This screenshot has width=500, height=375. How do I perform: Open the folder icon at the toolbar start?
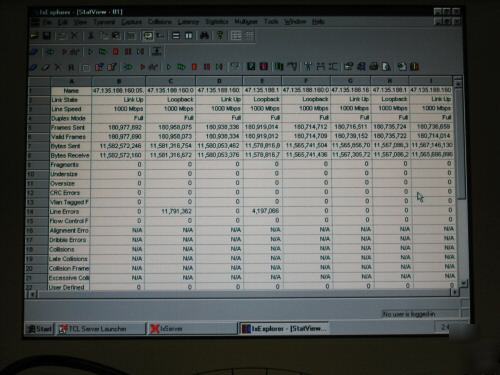[34, 36]
